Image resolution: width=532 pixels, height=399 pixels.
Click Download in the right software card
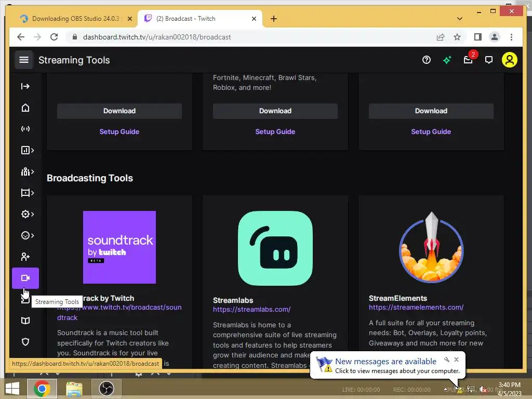[431, 111]
